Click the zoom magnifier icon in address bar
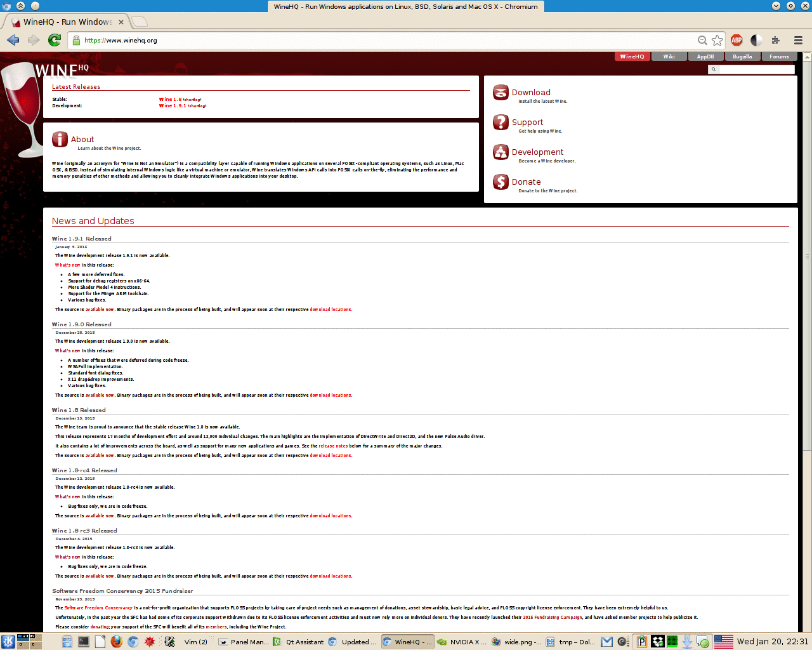Viewport: 812px width, 650px height. pos(702,40)
